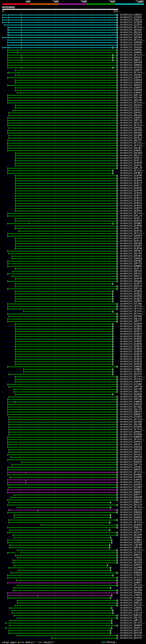The image size is (146, 644).
Task: Open hit UniRef100_Q9FL35
Action: point(131,168)
